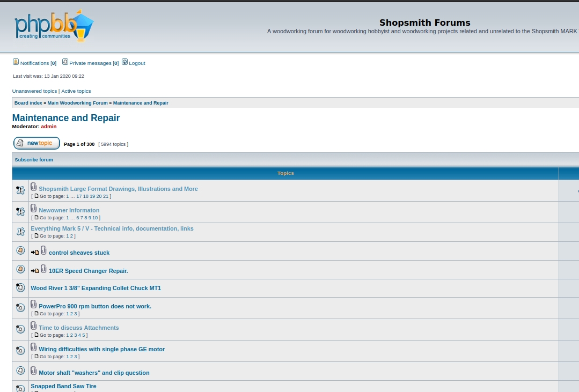Go to page 6 of Newowner Informaton
This screenshot has height=392, width=579.
(x=78, y=218)
